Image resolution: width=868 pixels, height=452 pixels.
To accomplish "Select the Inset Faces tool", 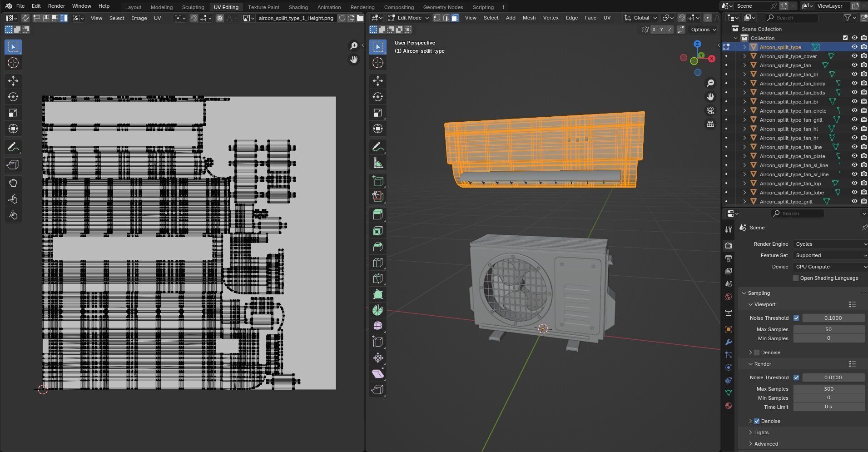I will 378,231.
